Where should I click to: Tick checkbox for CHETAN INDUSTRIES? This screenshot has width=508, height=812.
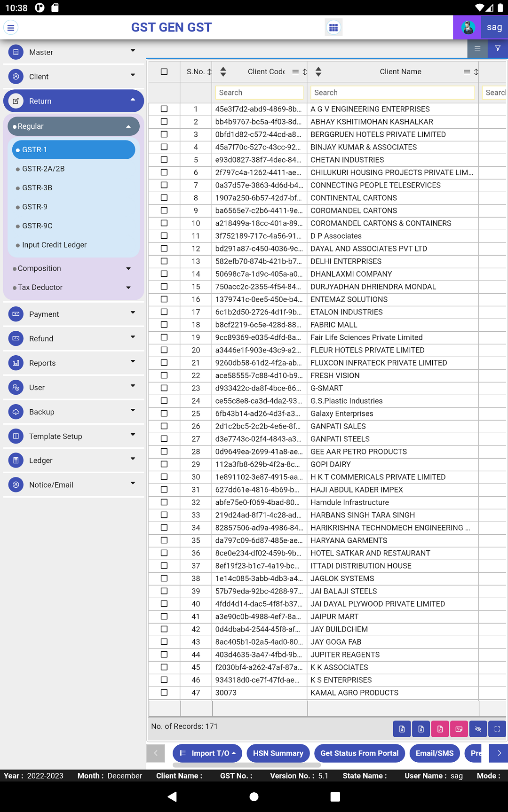[x=164, y=160]
